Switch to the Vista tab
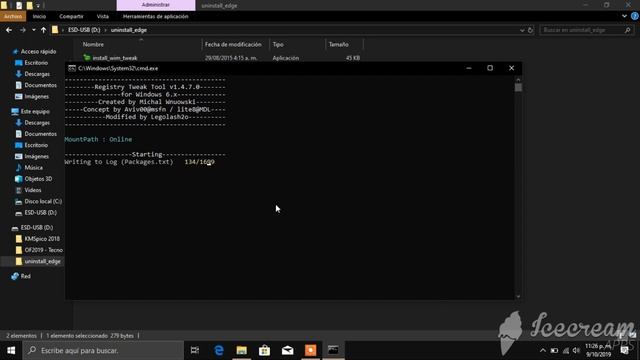The height and width of the screenshot is (360, 640). 103,16
